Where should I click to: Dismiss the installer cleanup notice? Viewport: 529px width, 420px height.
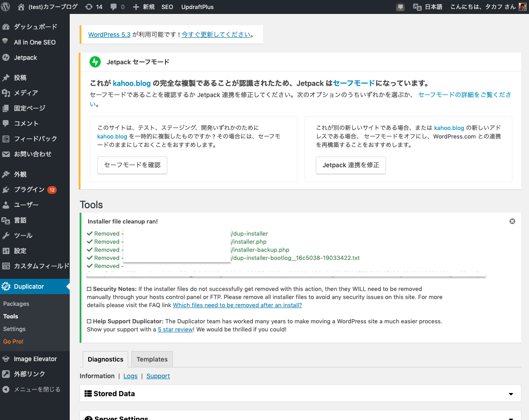click(x=512, y=221)
